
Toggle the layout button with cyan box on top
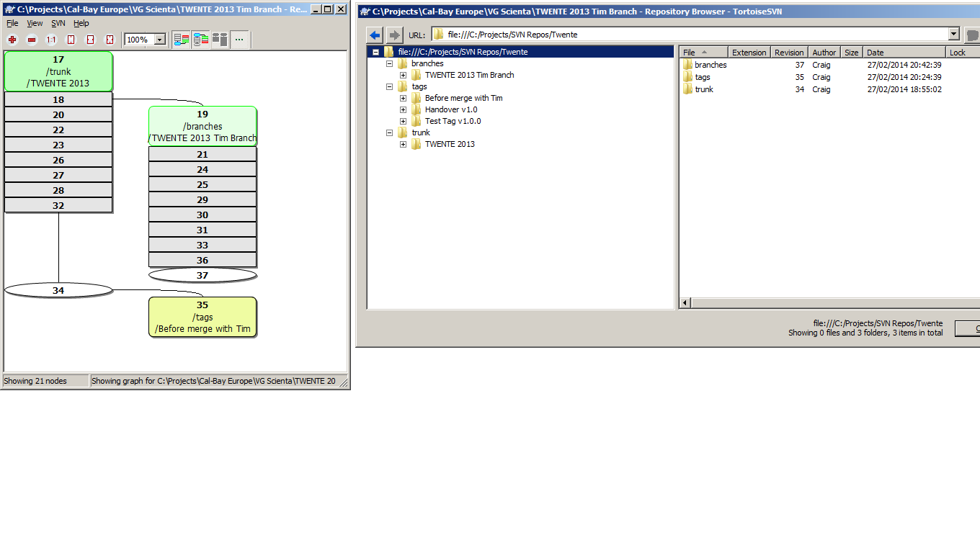pyautogui.click(x=200, y=40)
